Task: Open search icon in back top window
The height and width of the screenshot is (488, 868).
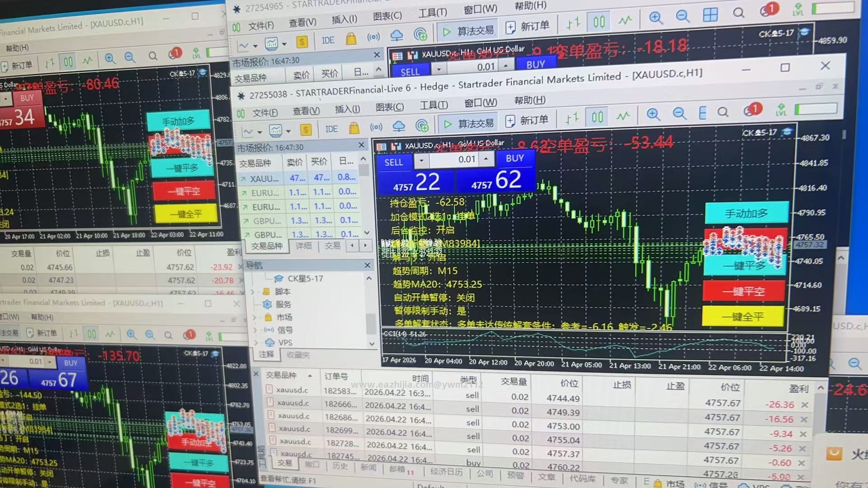Action: (x=738, y=13)
